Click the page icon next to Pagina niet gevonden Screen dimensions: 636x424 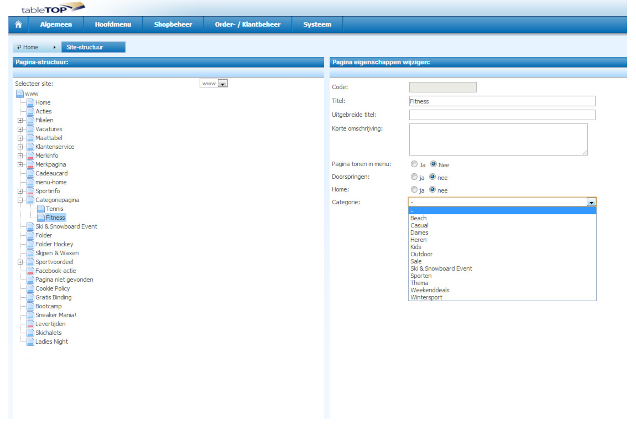pos(30,280)
